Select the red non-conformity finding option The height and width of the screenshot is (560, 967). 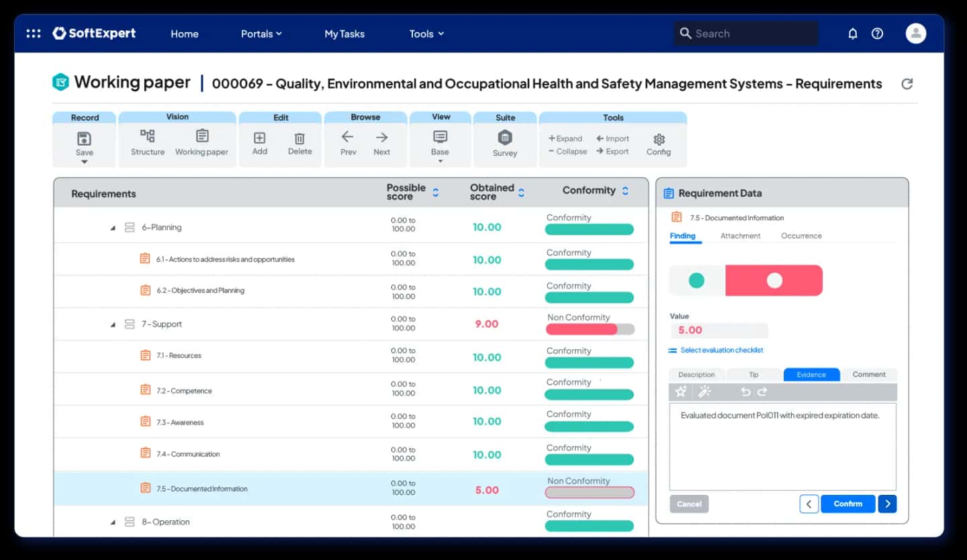point(774,281)
